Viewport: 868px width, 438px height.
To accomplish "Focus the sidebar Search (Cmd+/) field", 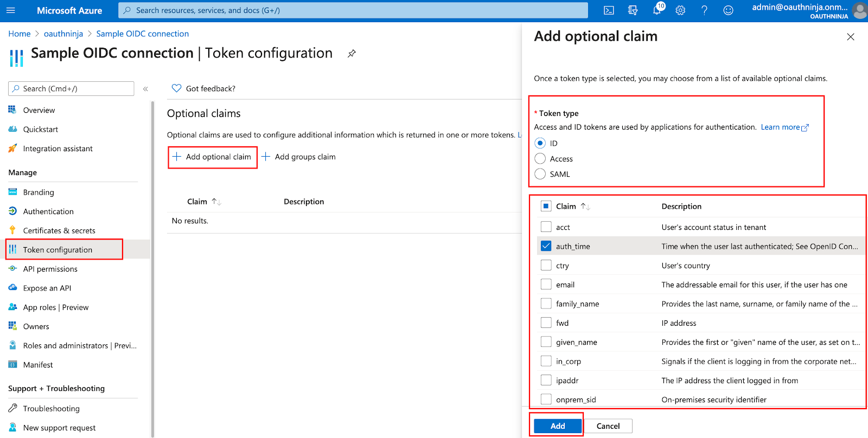I will click(x=71, y=88).
